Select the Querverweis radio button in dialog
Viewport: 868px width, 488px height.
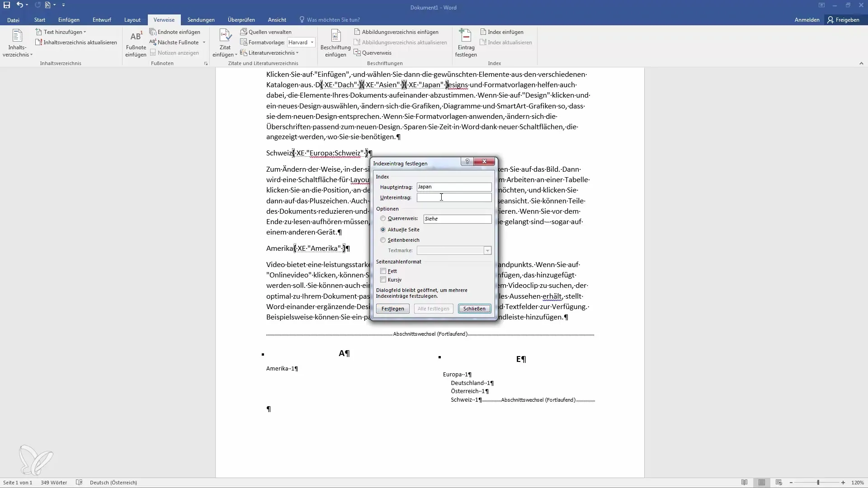(x=383, y=219)
